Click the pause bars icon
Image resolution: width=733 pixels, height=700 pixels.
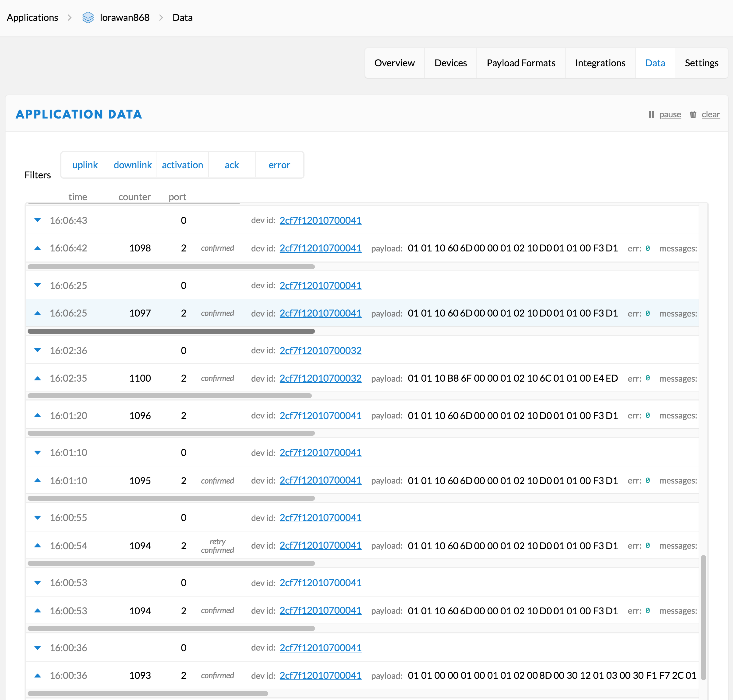651,115
